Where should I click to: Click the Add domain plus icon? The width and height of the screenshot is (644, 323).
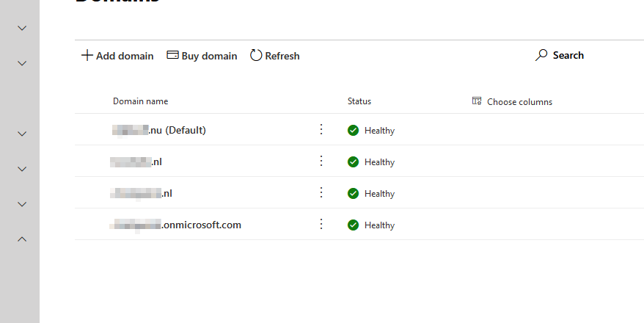(87, 56)
